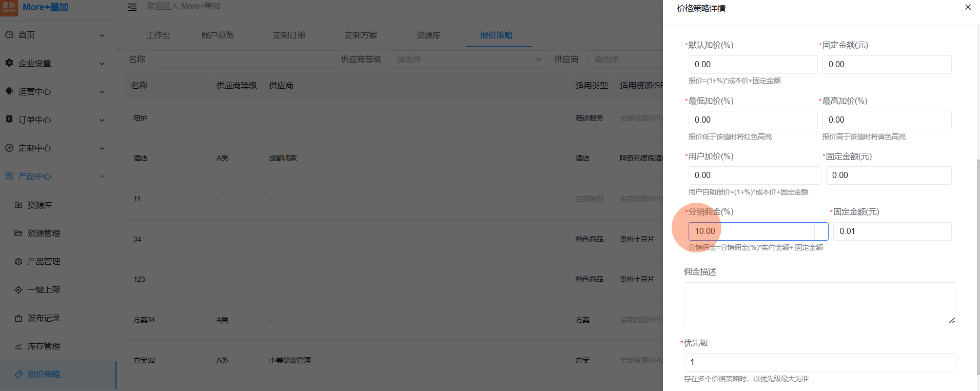Click the 库存管理 chart icon
The height and width of the screenshot is (391, 980).
[18, 346]
